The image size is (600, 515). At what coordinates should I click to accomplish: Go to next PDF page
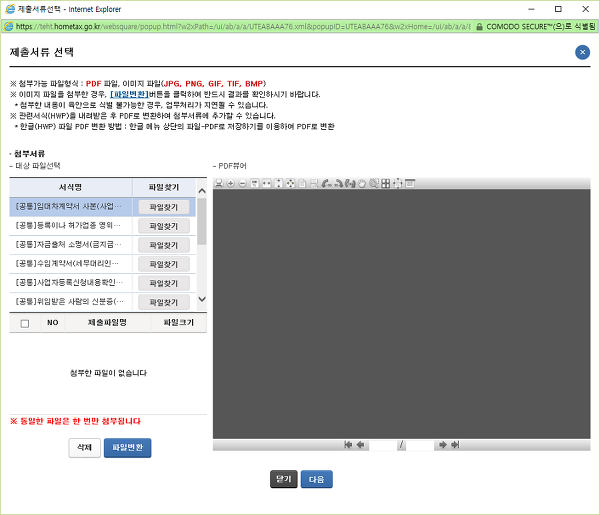(443, 445)
